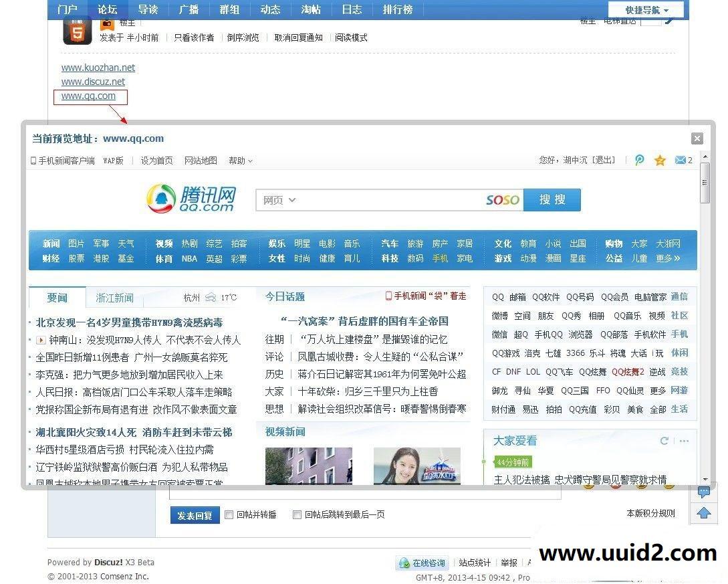The width and height of the screenshot is (728, 584).
Task: Open the www.discuz.net link
Action: (x=93, y=81)
